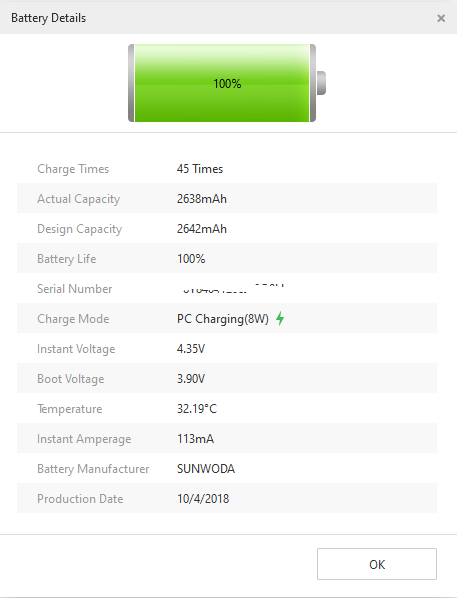This screenshot has height=598, width=457.
Task: Click the battery terminal nub icon
Action: [321, 83]
